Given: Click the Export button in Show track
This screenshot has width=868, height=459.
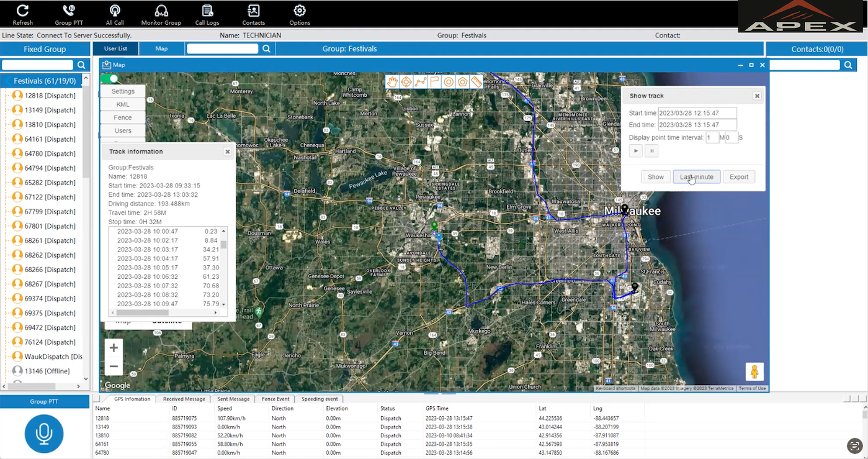Looking at the screenshot, I should tap(738, 177).
